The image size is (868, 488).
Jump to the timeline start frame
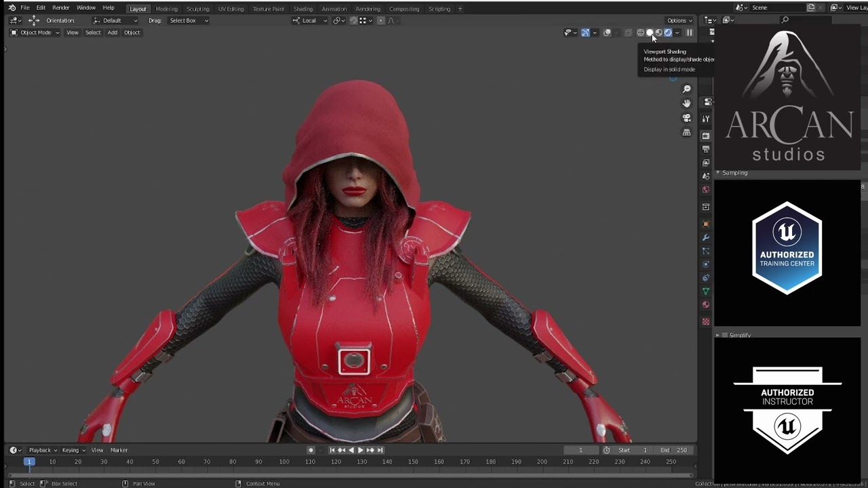[x=332, y=450]
